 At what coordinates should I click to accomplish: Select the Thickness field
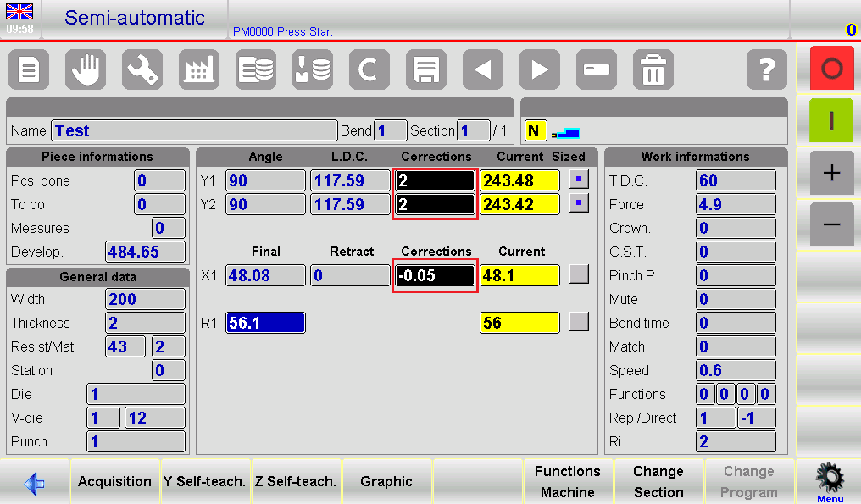[146, 323]
